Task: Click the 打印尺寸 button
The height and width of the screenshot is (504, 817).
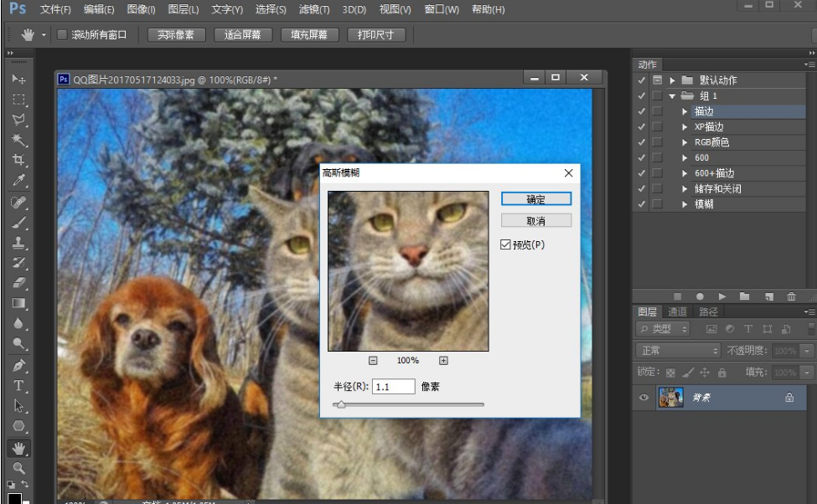Action: pos(375,35)
